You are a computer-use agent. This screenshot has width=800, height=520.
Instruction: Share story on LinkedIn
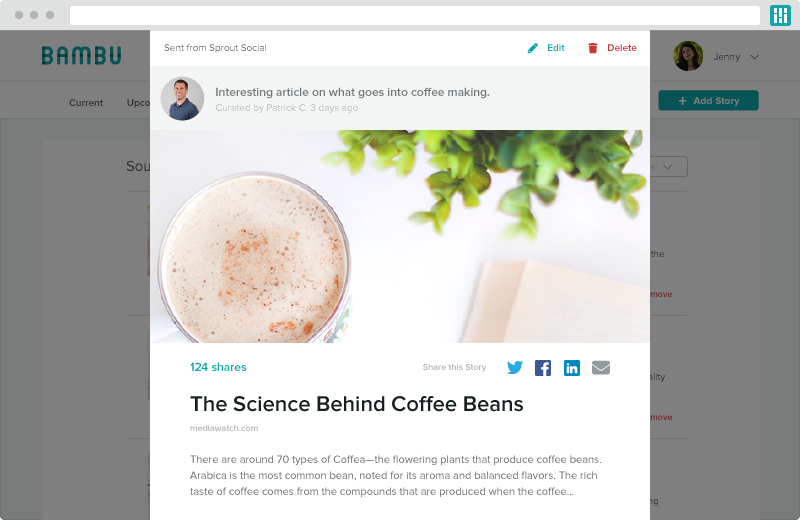pyautogui.click(x=571, y=367)
